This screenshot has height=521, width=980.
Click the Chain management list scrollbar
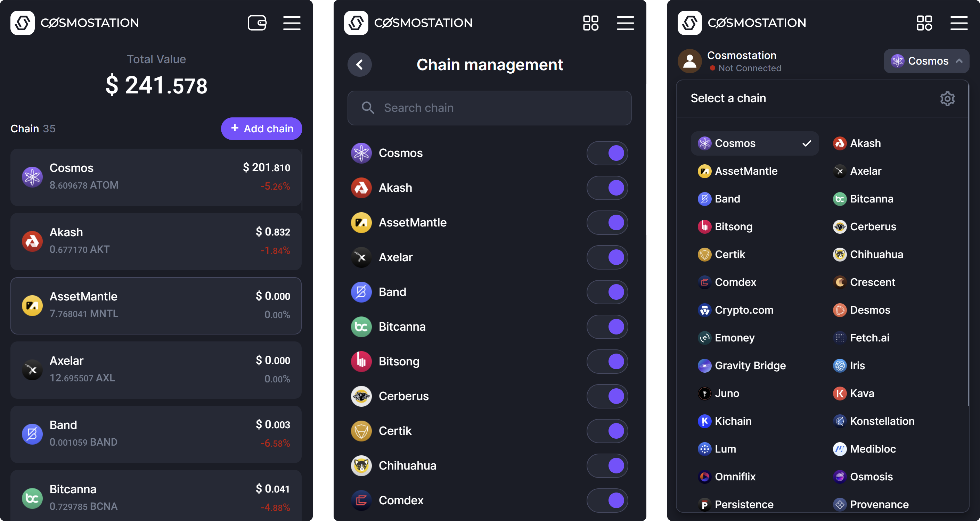646,159
